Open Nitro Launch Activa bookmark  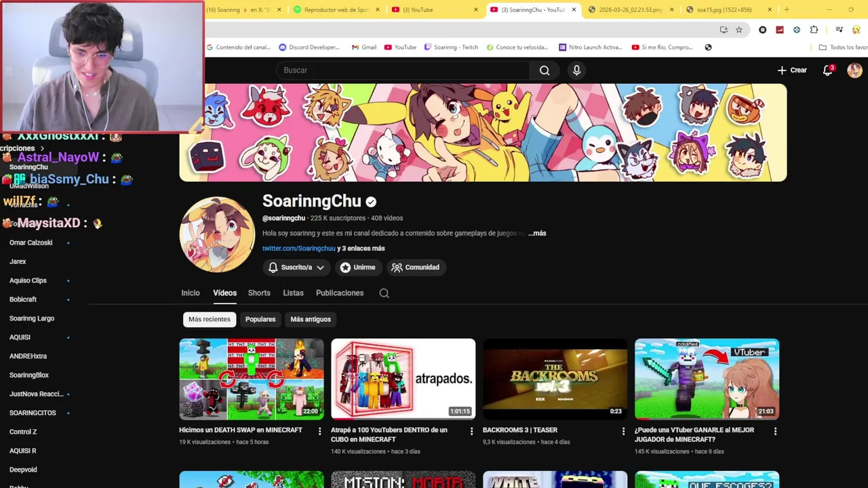pos(590,47)
